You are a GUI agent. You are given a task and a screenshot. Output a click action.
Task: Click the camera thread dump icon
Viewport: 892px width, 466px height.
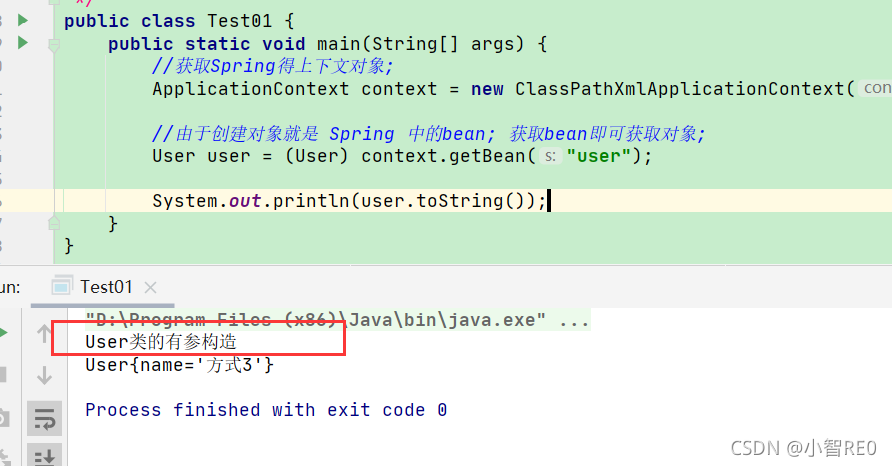coord(4,419)
